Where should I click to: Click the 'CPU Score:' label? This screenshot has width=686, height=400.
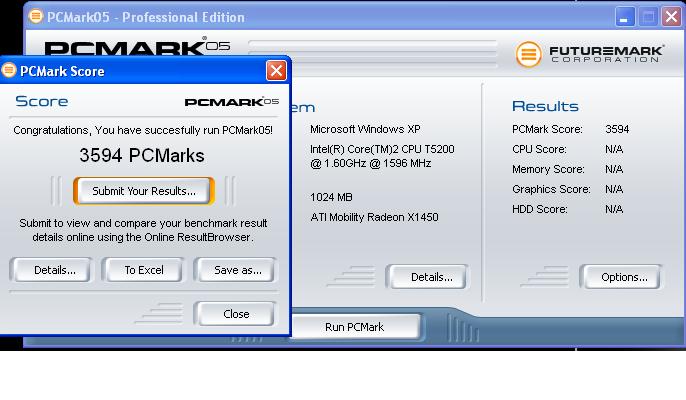(539, 149)
